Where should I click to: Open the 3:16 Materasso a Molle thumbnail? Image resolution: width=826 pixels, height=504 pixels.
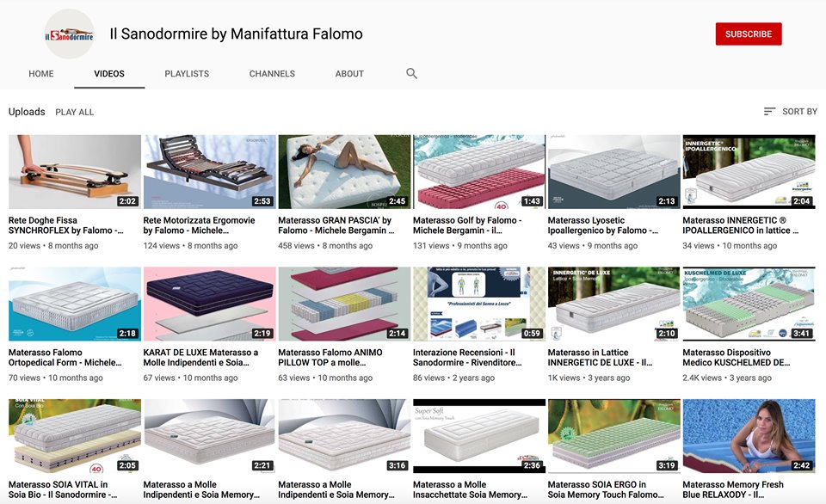click(x=344, y=436)
